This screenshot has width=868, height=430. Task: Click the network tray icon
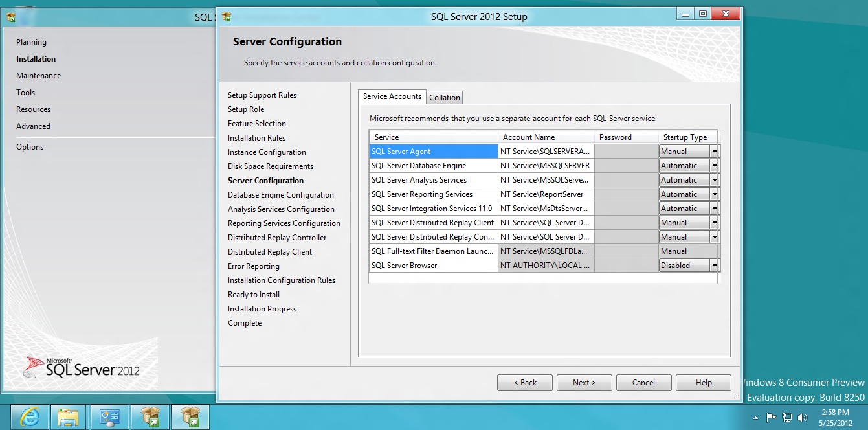[x=787, y=418]
